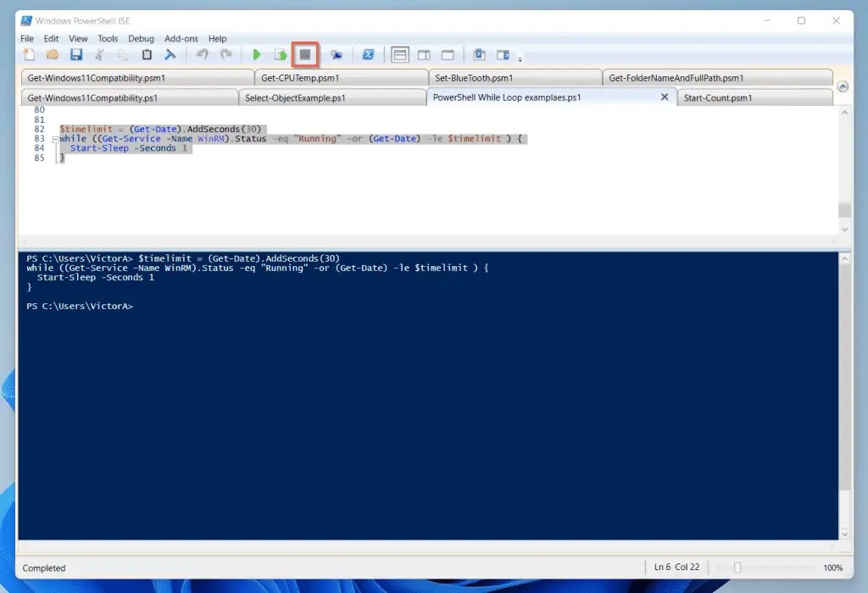
Task: Toggle Show Script Pane Right layout
Action: click(x=424, y=54)
